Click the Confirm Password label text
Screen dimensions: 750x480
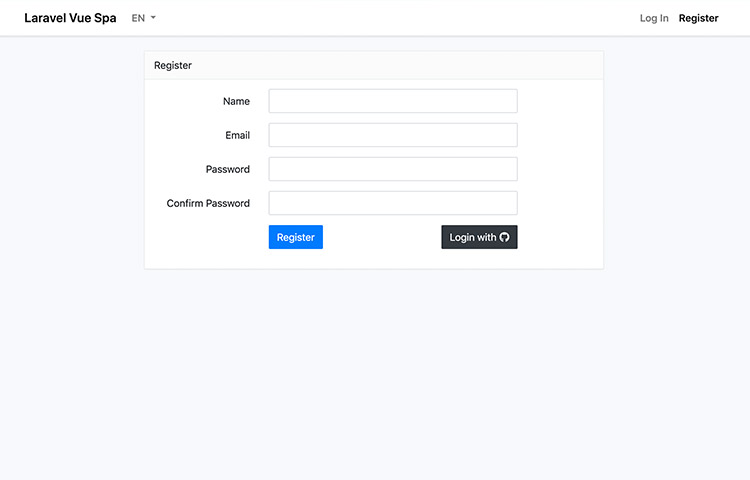(x=208, y=203)
